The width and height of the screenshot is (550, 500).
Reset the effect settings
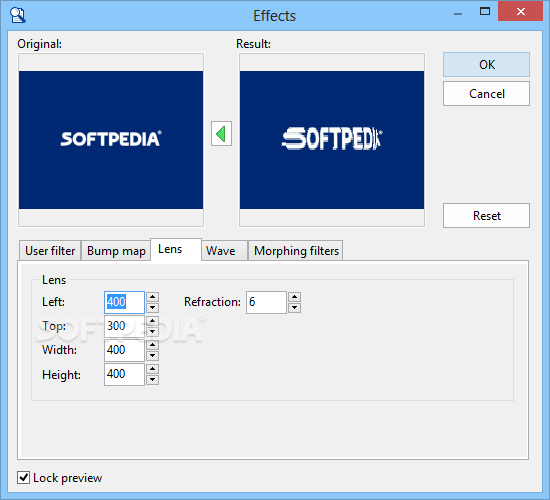(x=486, y=215)
